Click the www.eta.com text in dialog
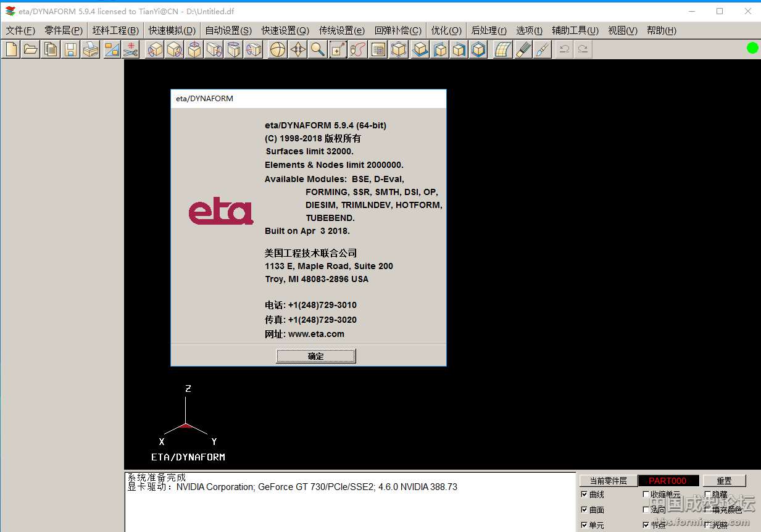Image resolution: width=761 pixels, height=532 pixels. 316,334
